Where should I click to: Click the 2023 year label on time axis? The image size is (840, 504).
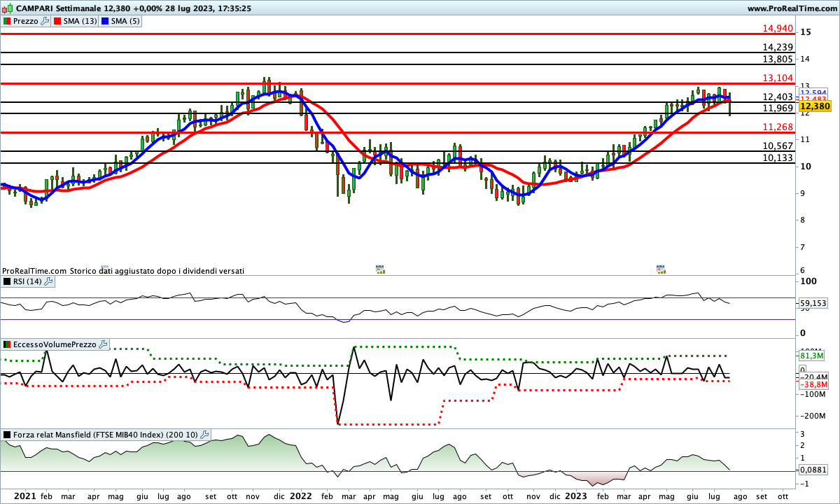(x=576, y=496)
